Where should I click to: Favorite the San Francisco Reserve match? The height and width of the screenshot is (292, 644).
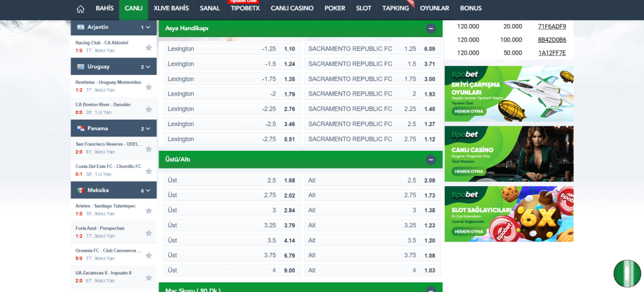point(148,148)
